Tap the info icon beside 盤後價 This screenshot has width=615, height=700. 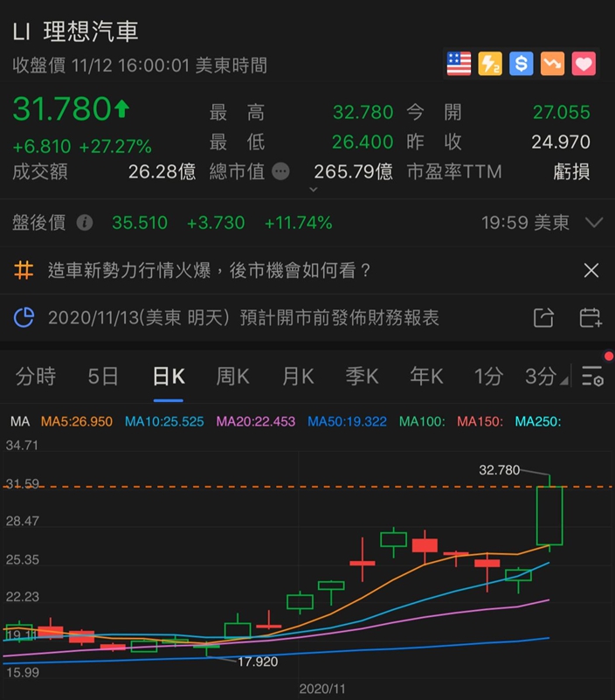[85, 222]
